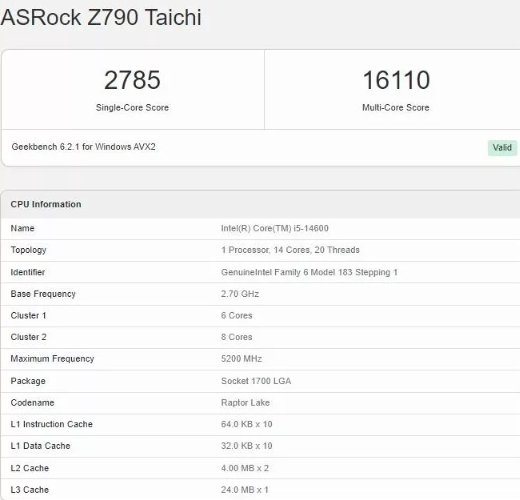This screenshot has width=520, height=500.
Task: Click the 2.70 GHz base frequency value
Action: point(240,294)
